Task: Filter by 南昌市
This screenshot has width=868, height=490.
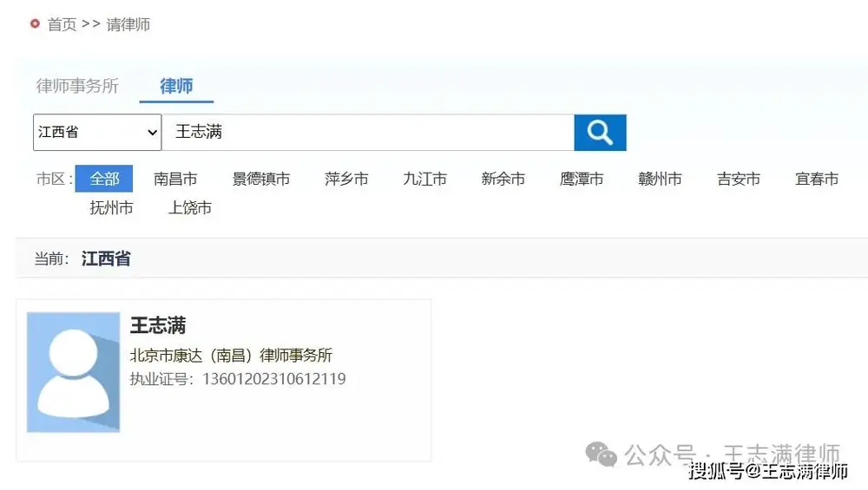Action: click(175, 179)
